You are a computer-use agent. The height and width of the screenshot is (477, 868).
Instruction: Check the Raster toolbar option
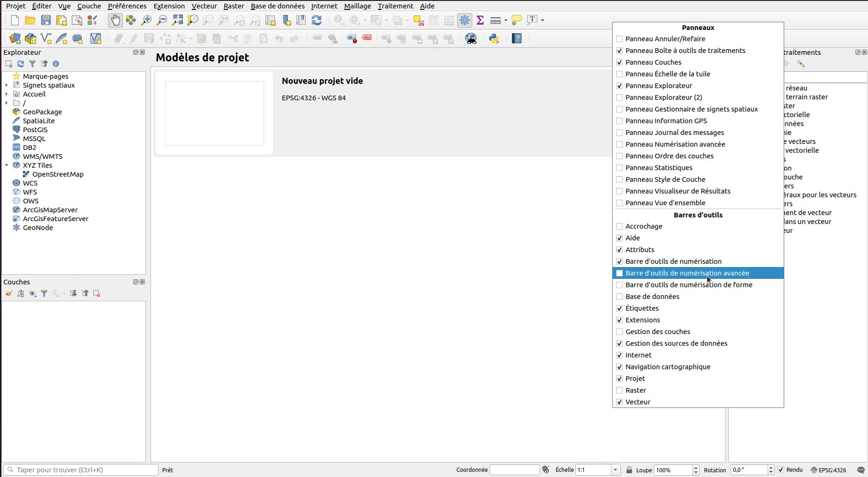pos(619,390)
